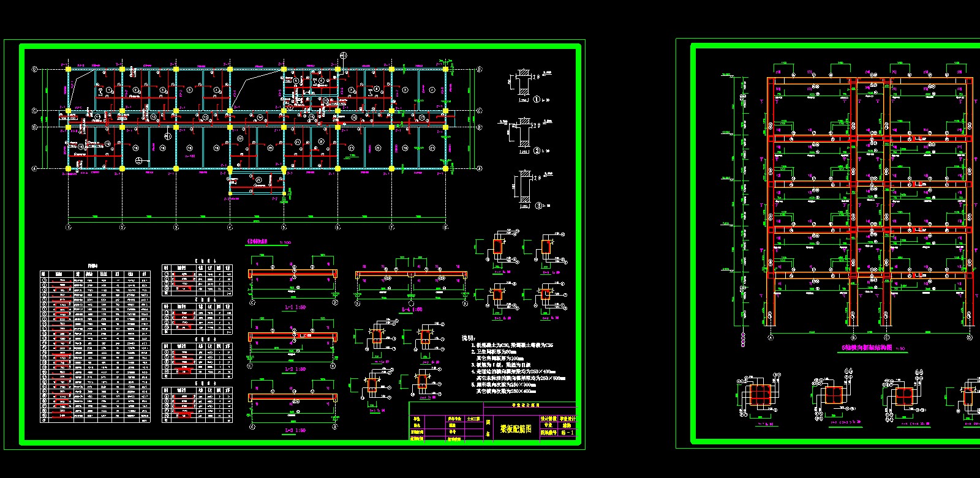
Task: Click the yellow column at axis A-1 corner
Action: click(69, 168)
